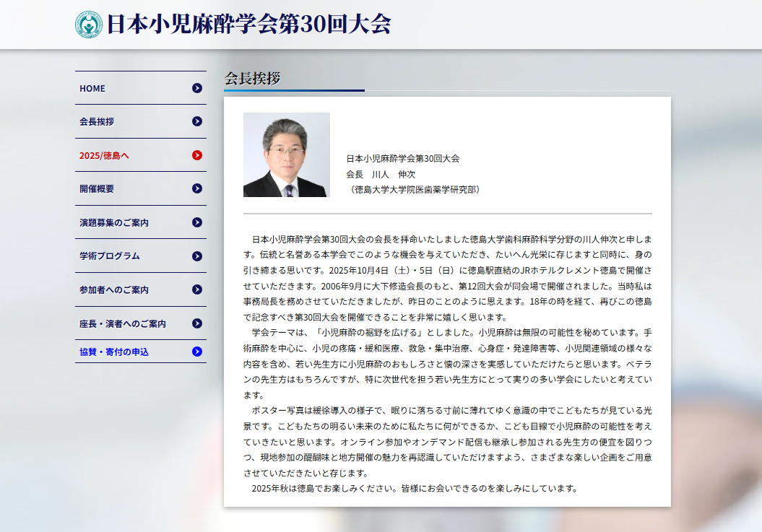Click the arrow icon beside HOME
762x532 pixels.
196,88
